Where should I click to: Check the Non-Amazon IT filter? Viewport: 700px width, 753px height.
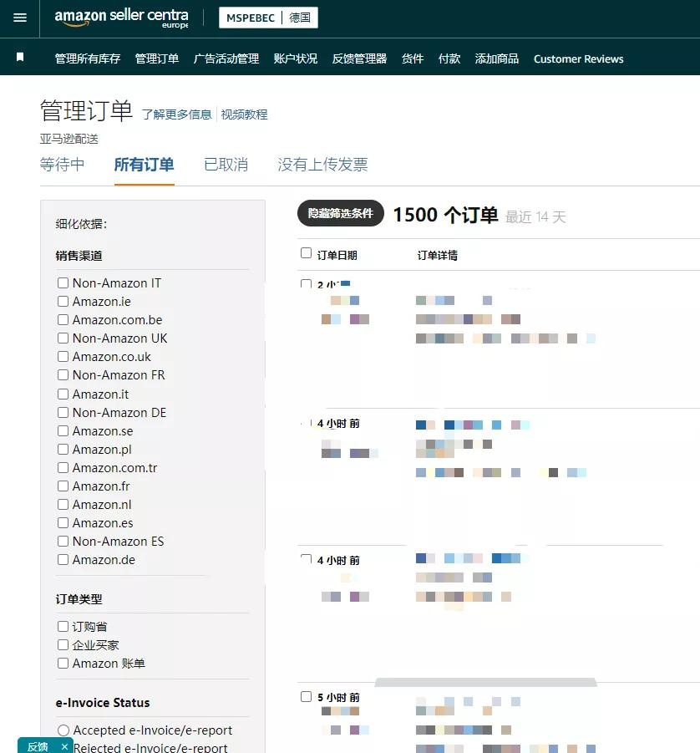[63, 282]
